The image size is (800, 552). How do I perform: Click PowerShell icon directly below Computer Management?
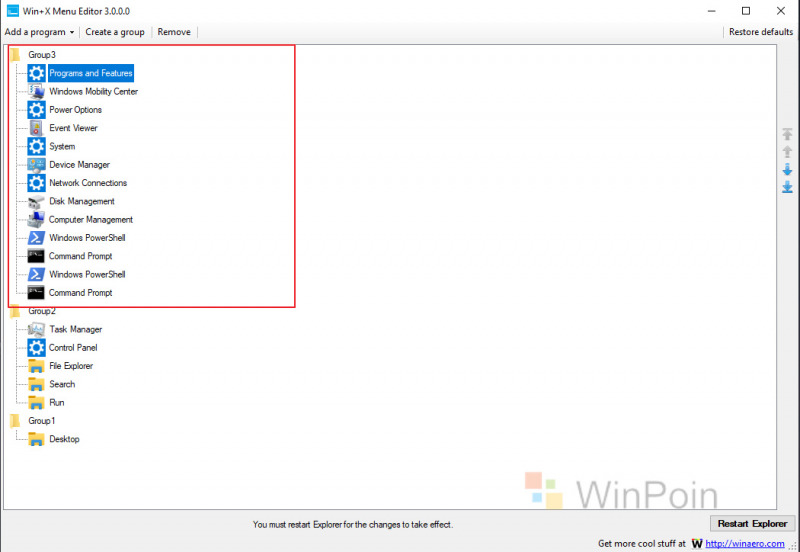(x=36, y=238)
